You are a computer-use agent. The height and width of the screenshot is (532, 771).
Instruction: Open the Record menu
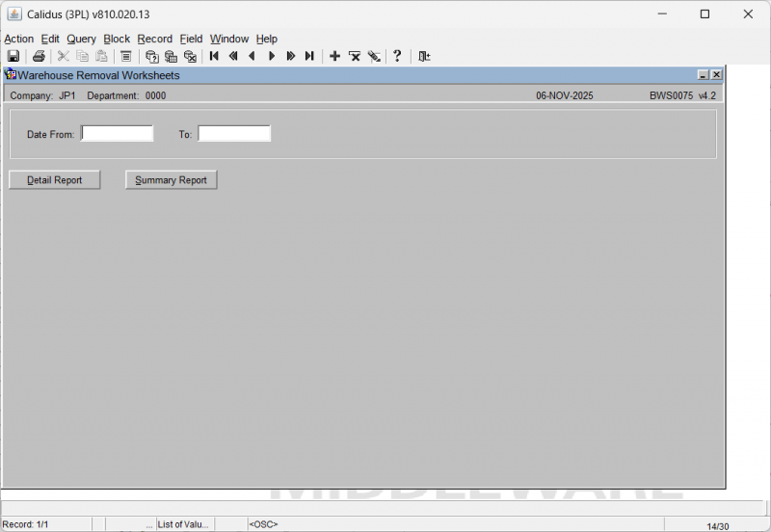(154, 39)
